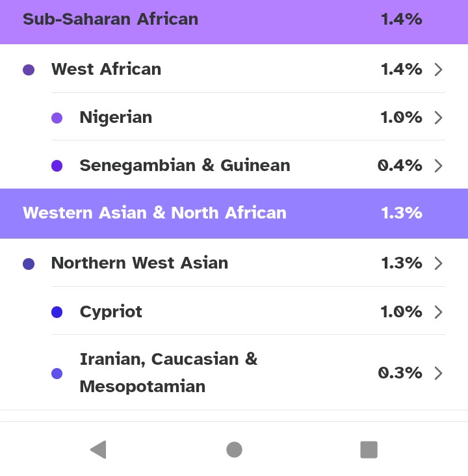Image resolution: width=468 pixels, height=476 pixels.
Task: Tap the Android back navigation triangle
Action: pos(98,449)
